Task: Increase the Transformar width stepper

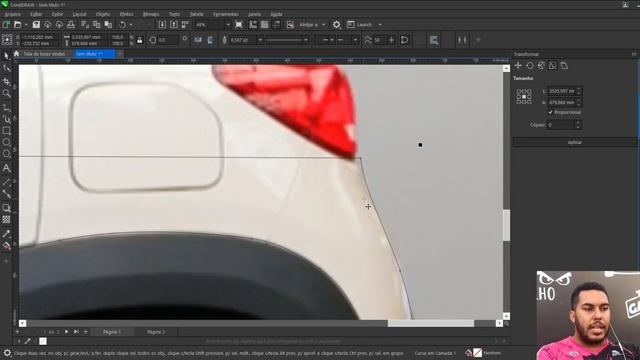Action: (578, 89)
